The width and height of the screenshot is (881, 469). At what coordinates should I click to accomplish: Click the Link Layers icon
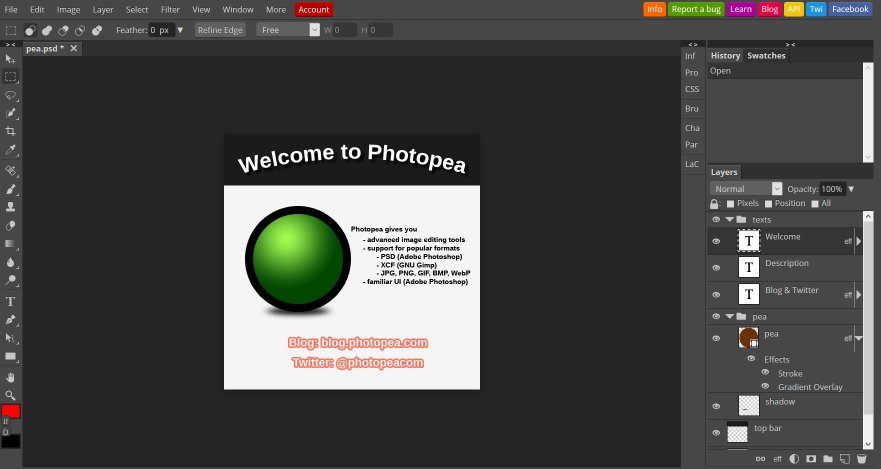tap(760, 459)
